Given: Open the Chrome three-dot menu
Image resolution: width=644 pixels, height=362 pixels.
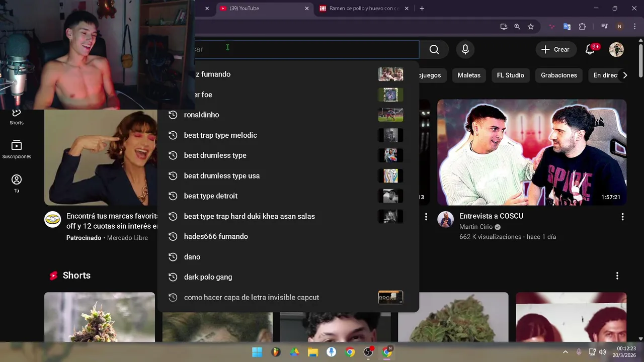Looking at the screenshot, I should tap(634, 27).
